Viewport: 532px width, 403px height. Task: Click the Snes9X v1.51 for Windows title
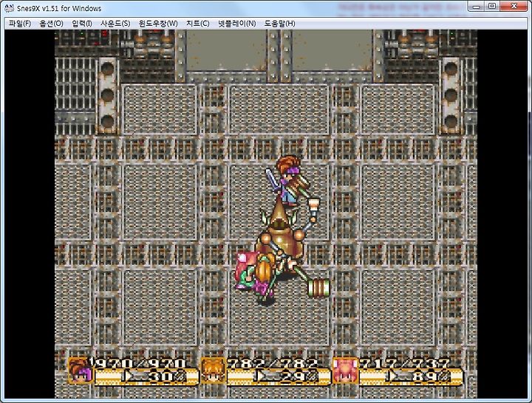tap(59, 8)
